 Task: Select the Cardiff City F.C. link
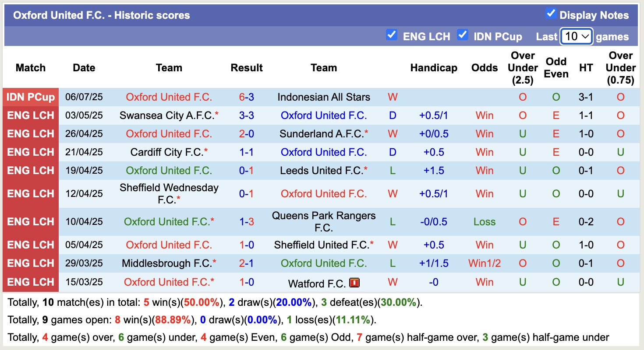(x=169, y=152)
